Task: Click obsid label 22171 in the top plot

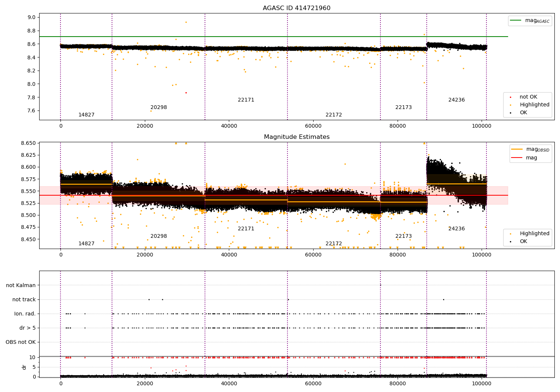Action: click(246, 100)
